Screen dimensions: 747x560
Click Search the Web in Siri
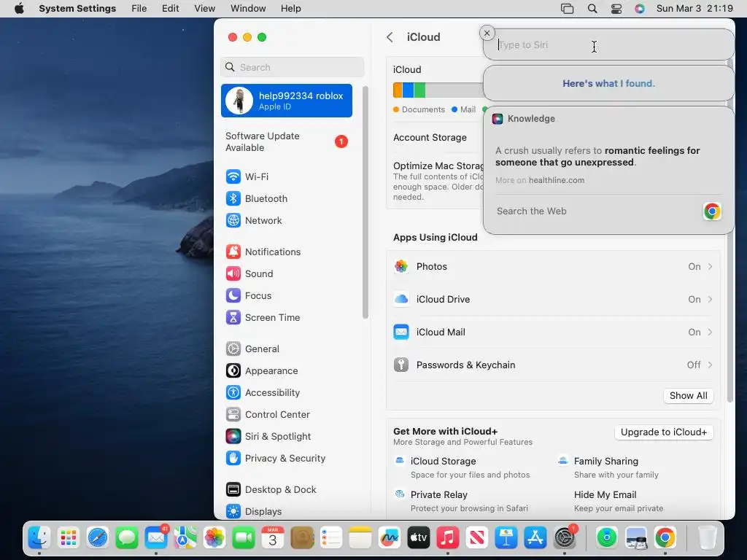(531, 211)
